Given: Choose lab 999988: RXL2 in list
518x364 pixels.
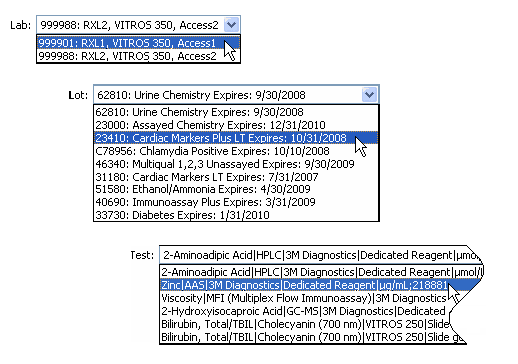Looking at the screenshot, I should pos(138,56).
